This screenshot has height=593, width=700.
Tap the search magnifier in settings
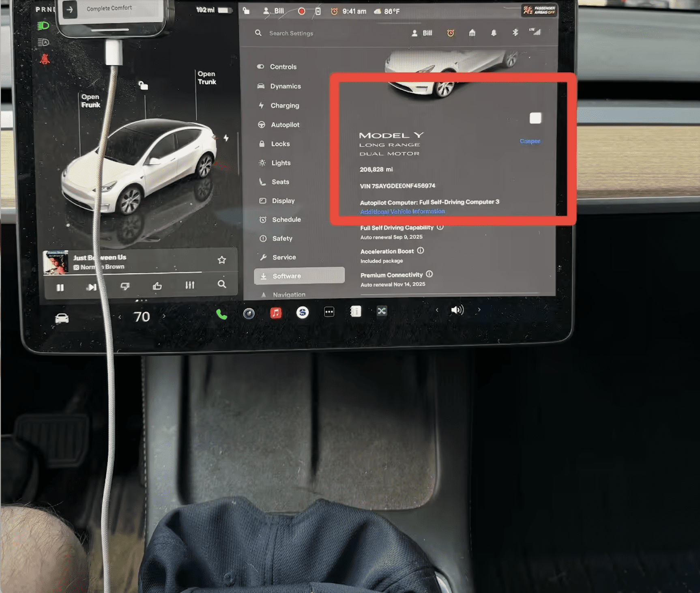(258, 33)
